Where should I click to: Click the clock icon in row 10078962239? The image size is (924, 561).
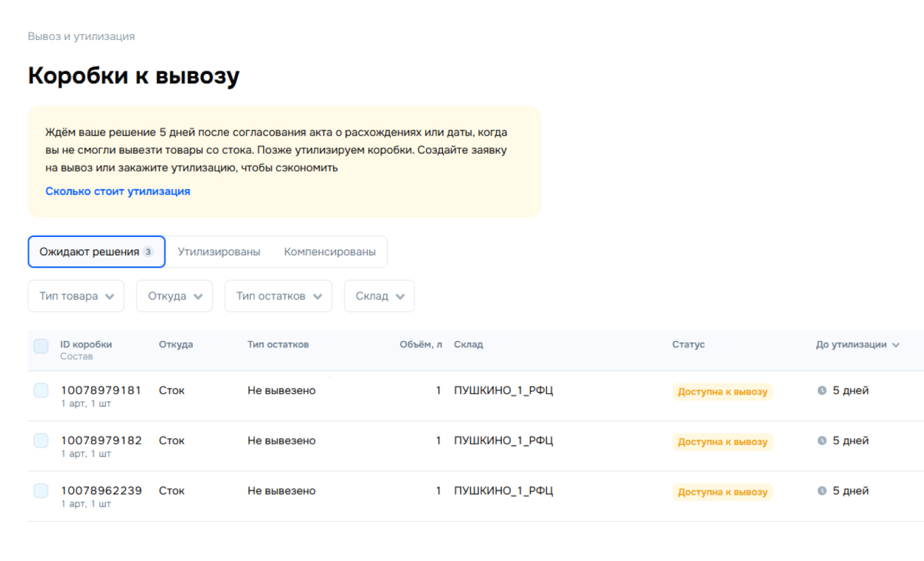[821, 490]
